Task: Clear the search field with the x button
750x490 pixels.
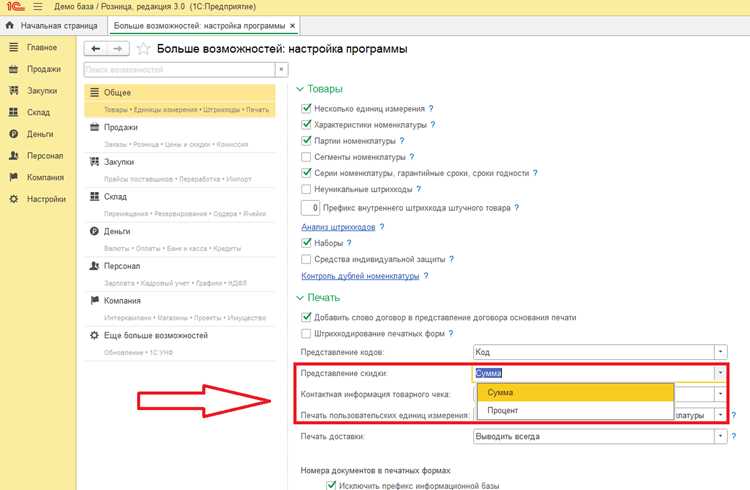Action: click(x=281, y=70)
